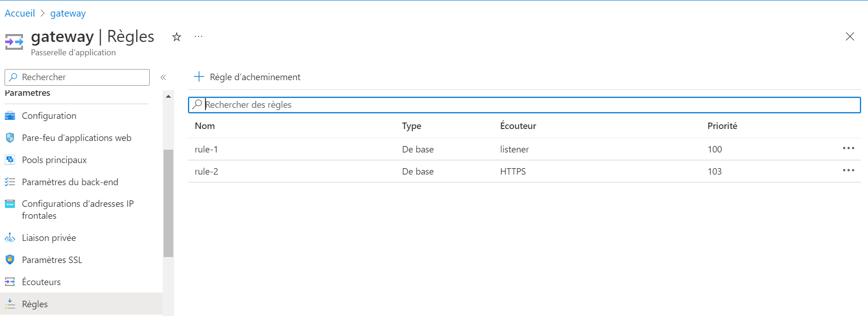Viewport: 868px width, 316px height.
Task: Click the Liaison privée icon
Action: [x=10, y=238]
